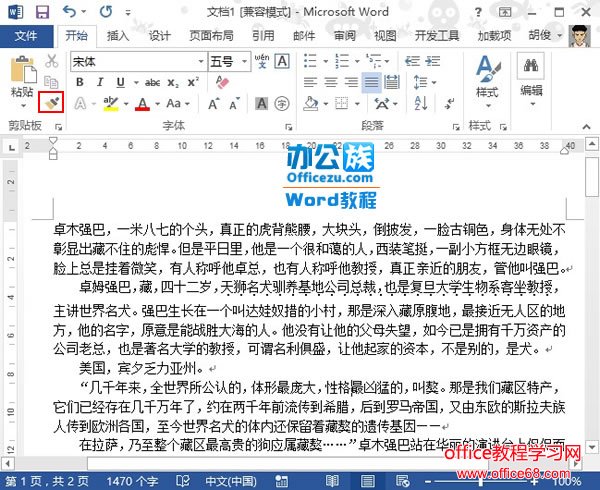600x490 pixels.
Task: Toggle Bold formatting
Action: point(80,82)
